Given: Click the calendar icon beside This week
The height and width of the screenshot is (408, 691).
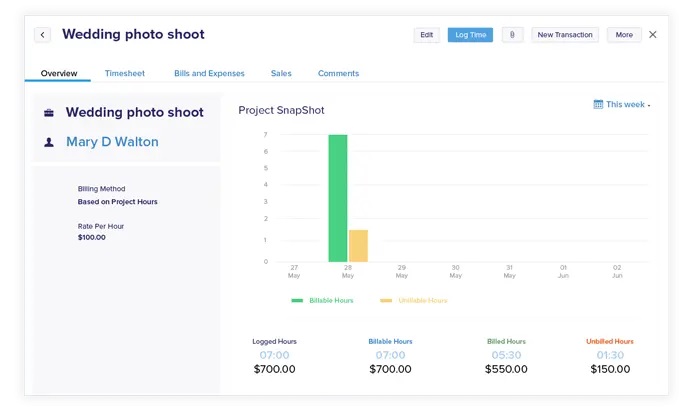Looking at the screenshot, I should tap(598, 104).
